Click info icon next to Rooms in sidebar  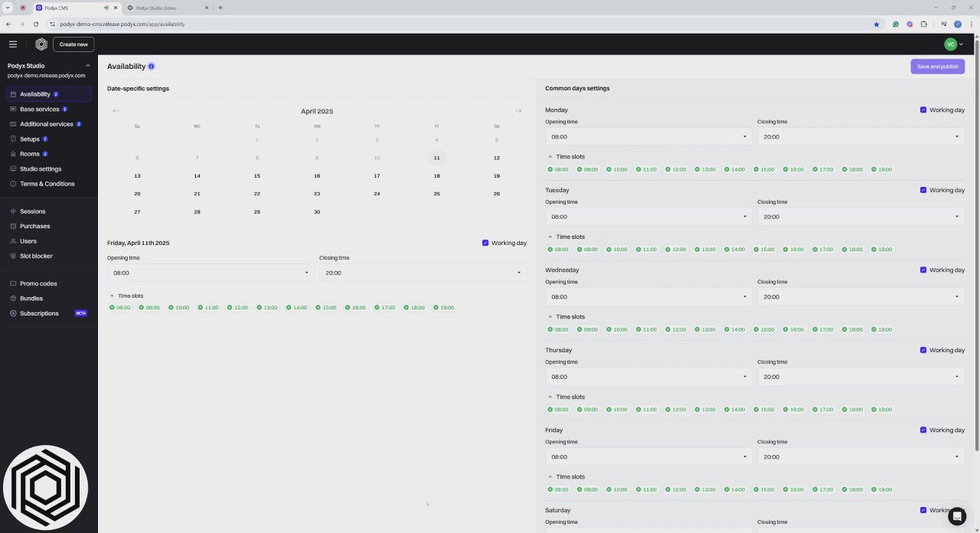[x=45, y=154]
